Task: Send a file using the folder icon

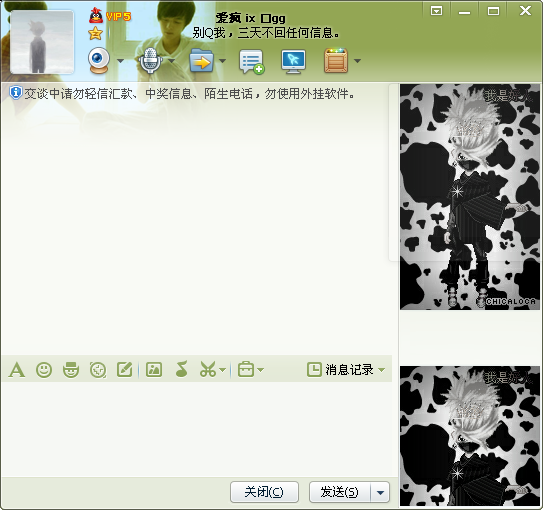Action: click(x=202, y=61)
